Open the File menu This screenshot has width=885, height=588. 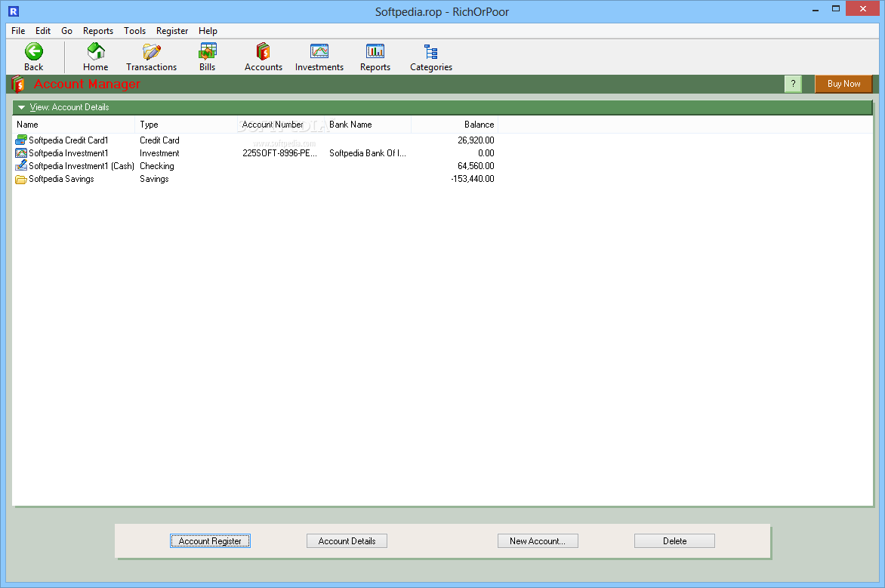coord(18,31)
